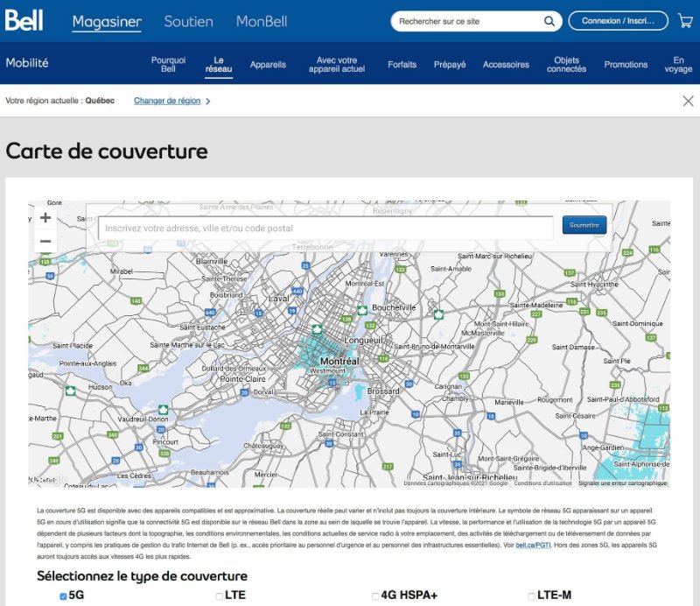700x606 pixels.
Task: Click Chambly label on the map
Action: coord(455,398)
